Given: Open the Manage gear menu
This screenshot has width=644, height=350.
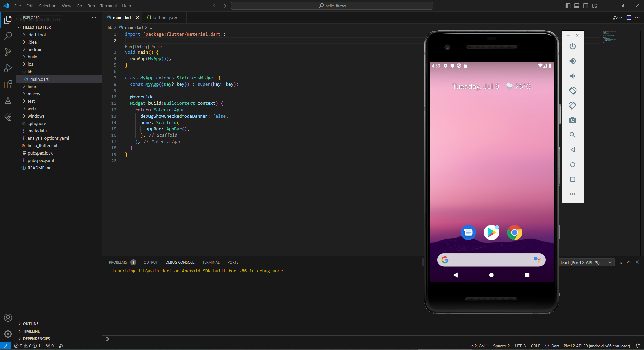Looking at the screenshot, I should 8,334.
